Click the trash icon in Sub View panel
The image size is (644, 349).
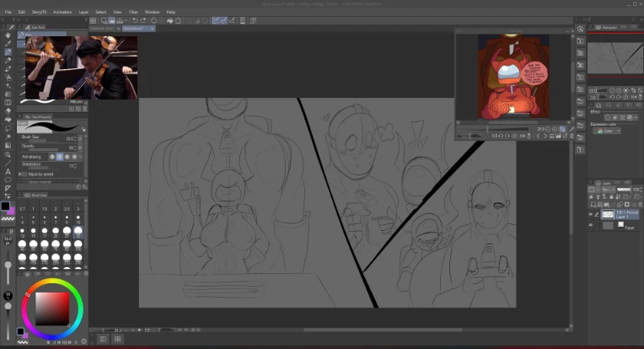click(572, 136)
